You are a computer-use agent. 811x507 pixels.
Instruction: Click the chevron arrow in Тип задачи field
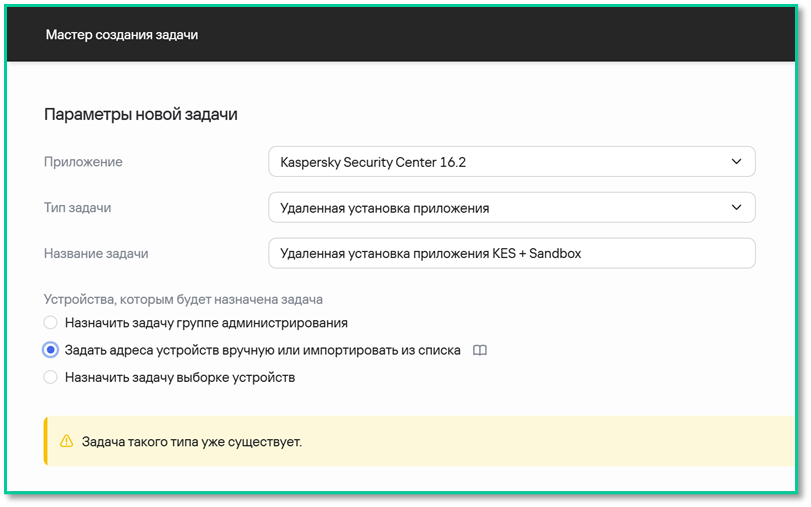point(737,207)
